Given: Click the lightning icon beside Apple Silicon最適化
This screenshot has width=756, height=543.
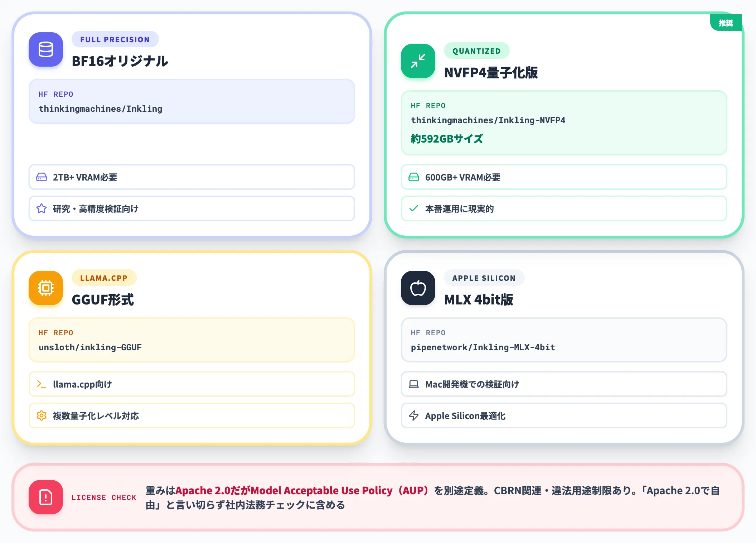Looking at the screenshot, I should (414, 415).
